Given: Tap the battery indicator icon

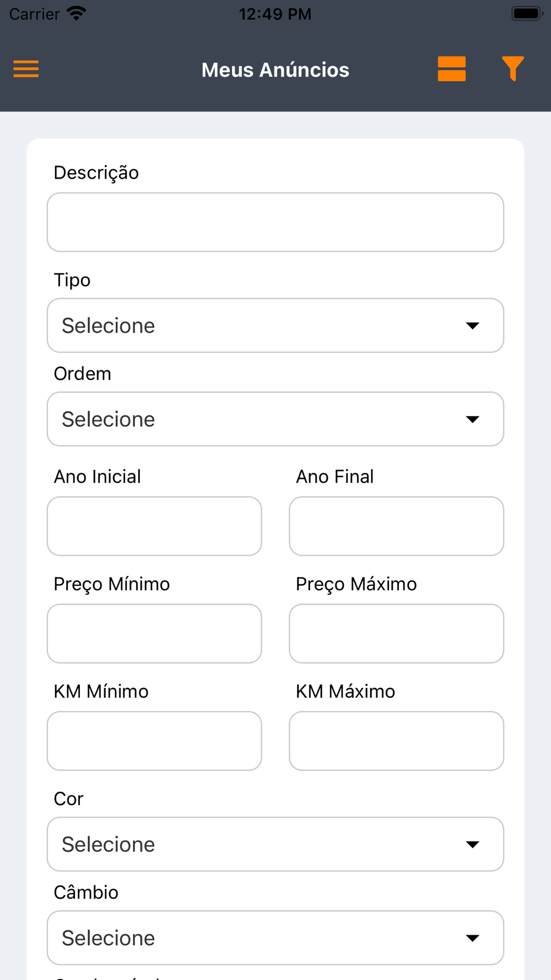Looking at the screenshot, I should point(527,13).
